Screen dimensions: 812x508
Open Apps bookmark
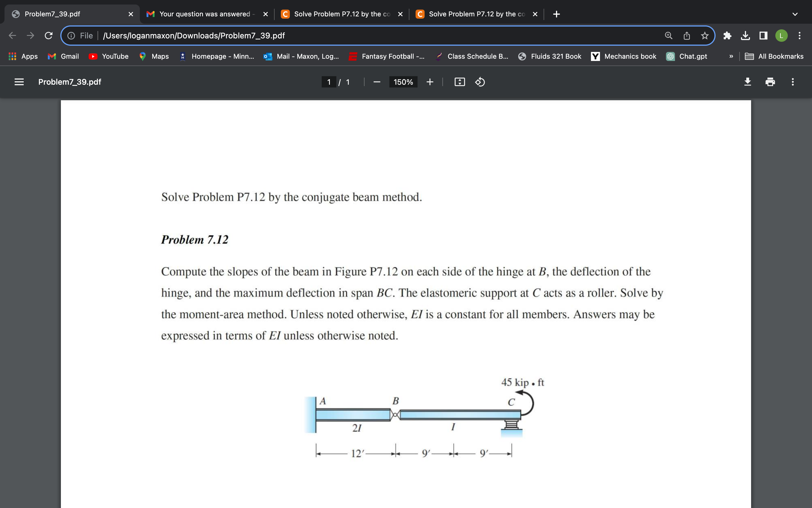(23, 56)
